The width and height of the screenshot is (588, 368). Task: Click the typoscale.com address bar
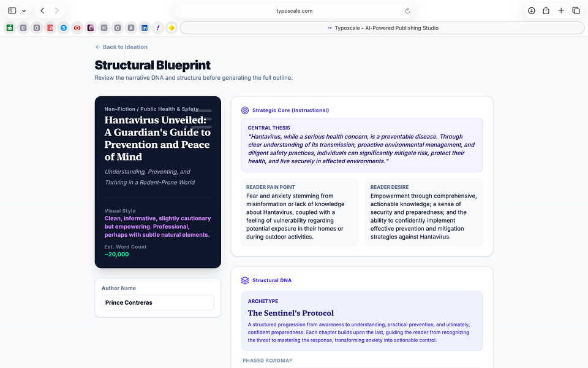tap(295, 11)
